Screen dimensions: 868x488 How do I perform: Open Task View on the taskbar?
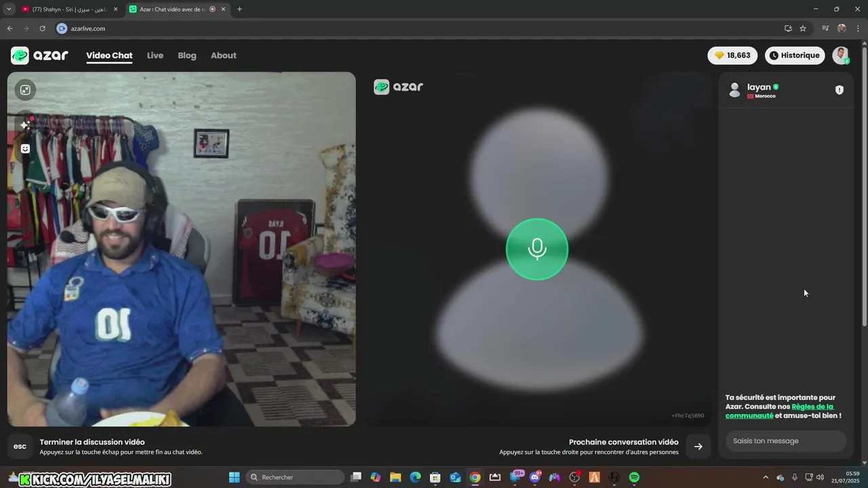tap(356, 477)
